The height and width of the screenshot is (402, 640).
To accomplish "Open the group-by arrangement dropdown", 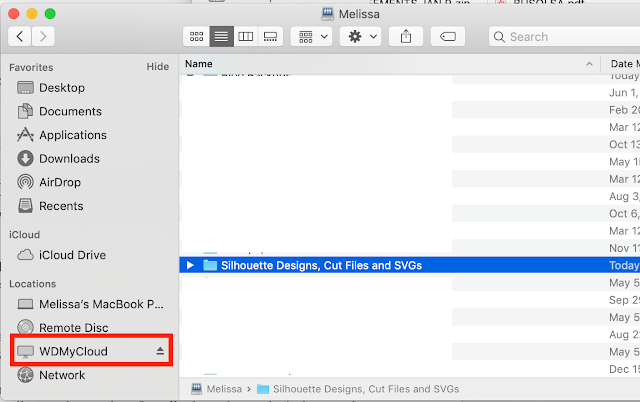I will click(x=313, y=37).
